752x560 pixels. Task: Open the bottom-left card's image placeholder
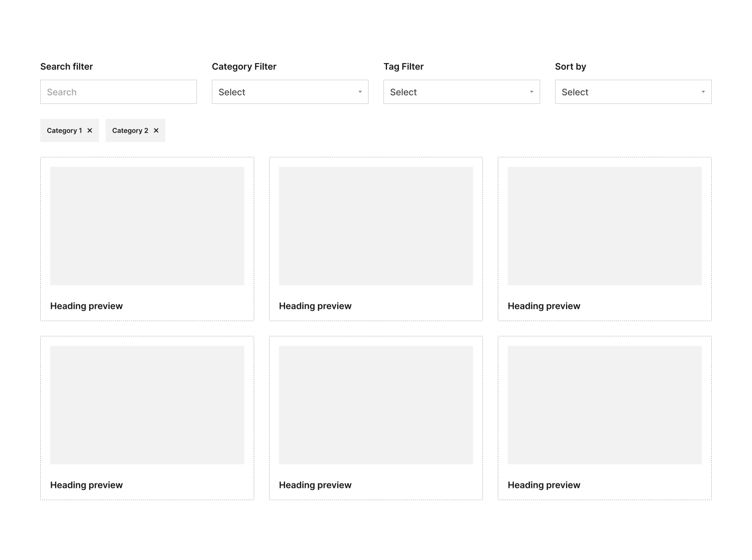tap(147, 405)
